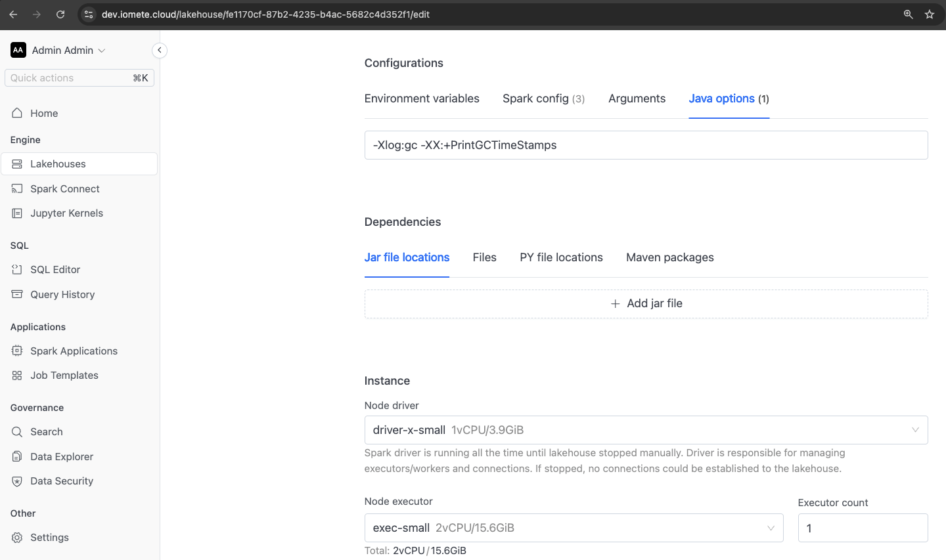Open the Lakehouses page
The image size is (946, 560).
79,164
